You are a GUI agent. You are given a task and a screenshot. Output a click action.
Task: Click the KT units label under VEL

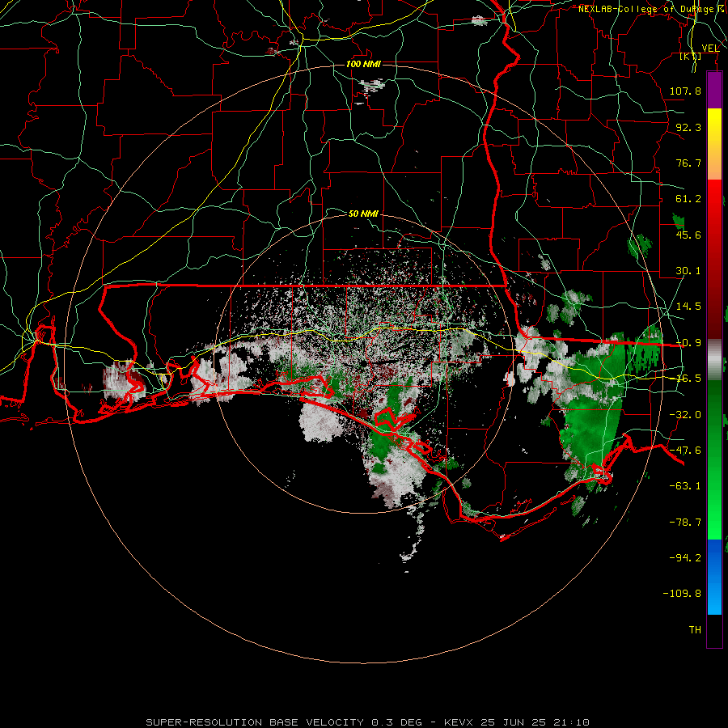(x=691, y=57)
